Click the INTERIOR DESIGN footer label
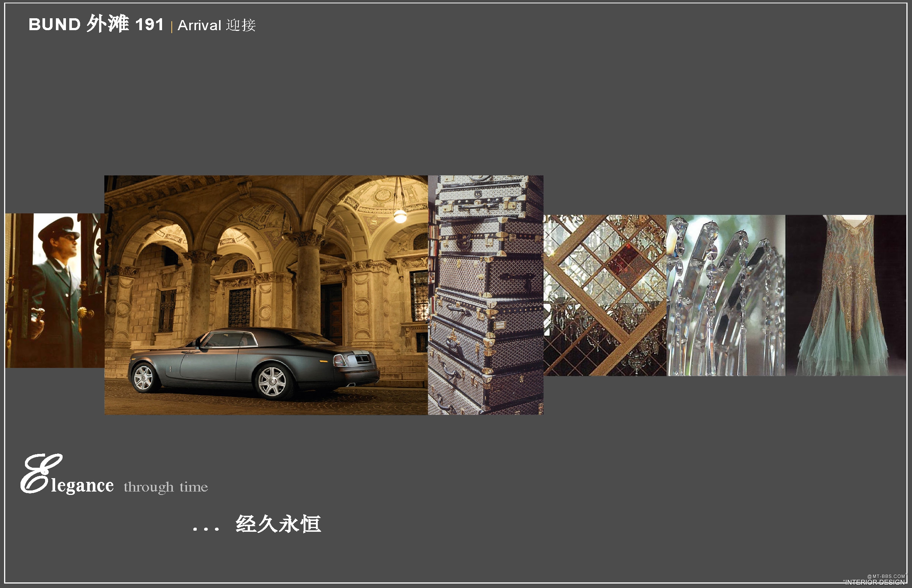The width and height of the screenshot is (912, 588). tap(875, 582)
